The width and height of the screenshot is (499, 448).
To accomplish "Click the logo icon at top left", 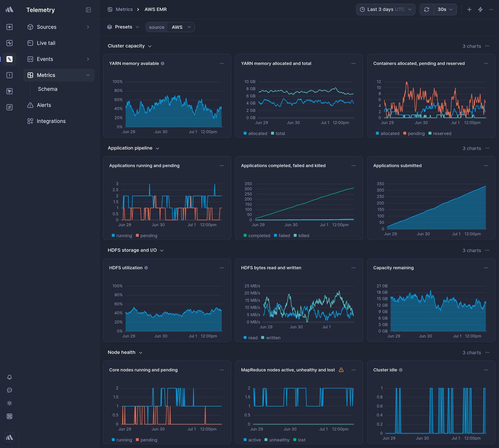I will (x=9, y=9).
